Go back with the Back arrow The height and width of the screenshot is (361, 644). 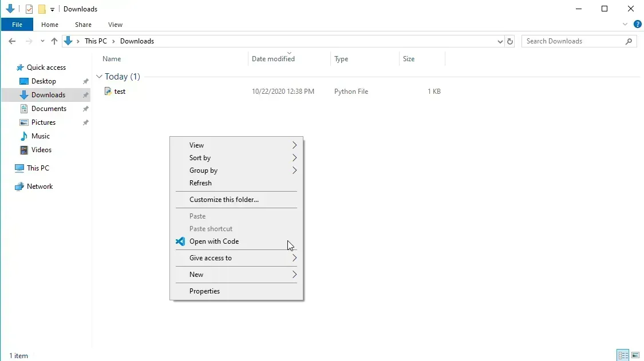(12, 41)
